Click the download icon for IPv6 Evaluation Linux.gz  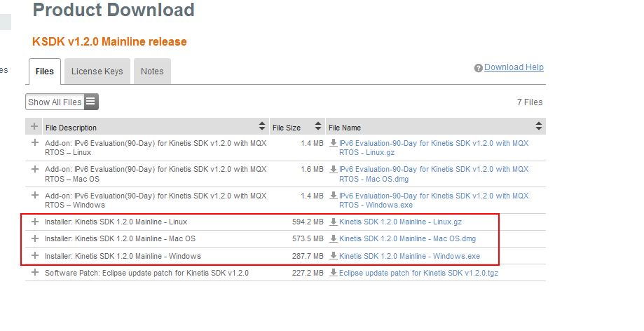pyautogui.click(x=334, y=143)
